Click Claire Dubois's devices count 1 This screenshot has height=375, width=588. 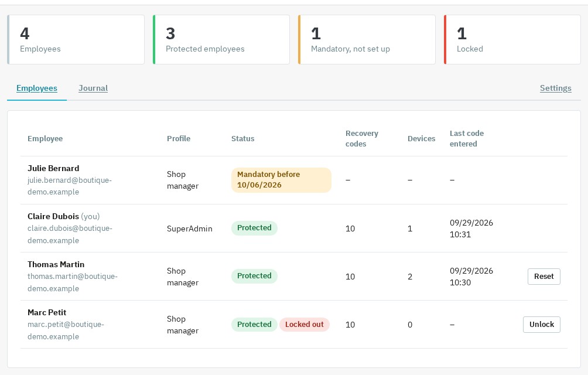(410, 229)
